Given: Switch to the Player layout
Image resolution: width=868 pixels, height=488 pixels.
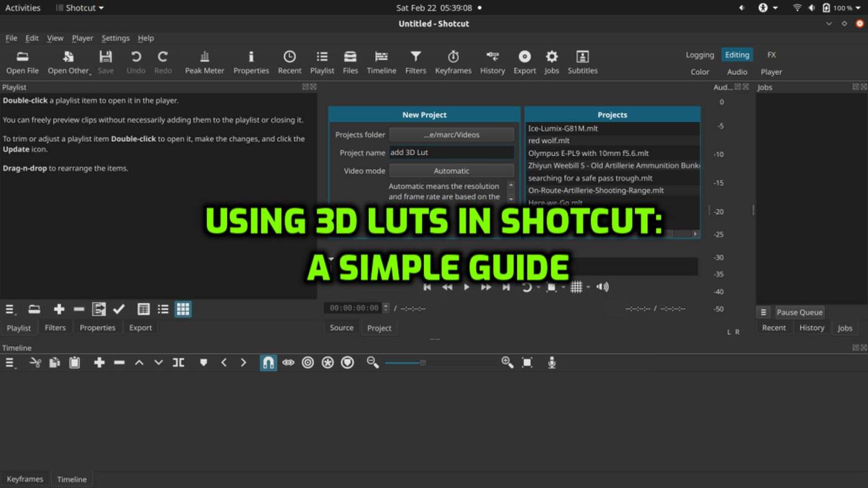Looking at the screenshot, I should 771,72.
